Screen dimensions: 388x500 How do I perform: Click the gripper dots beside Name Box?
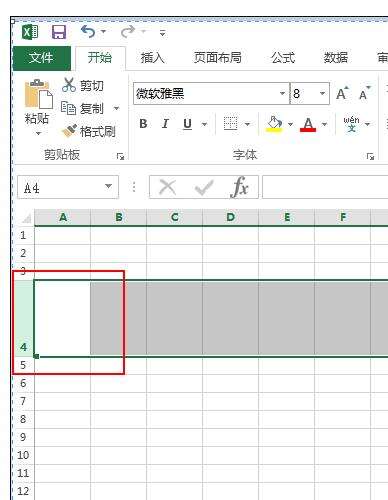[x=134, y=187]
